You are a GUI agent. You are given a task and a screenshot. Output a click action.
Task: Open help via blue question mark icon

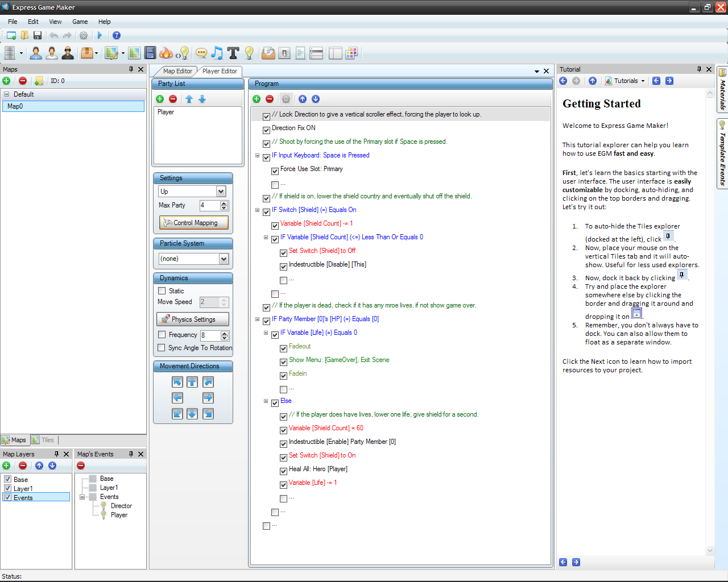(117, 35)
